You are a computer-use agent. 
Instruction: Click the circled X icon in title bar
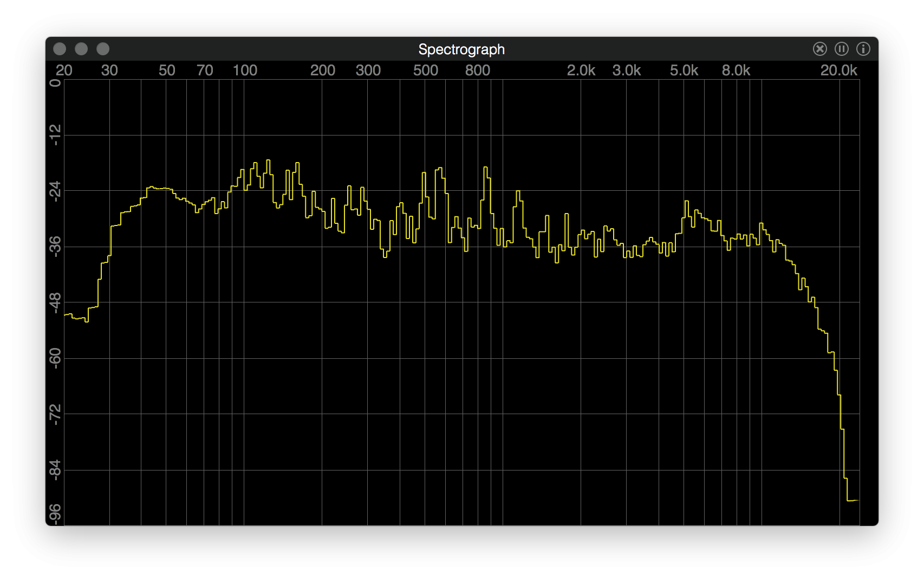pos(819,49)
